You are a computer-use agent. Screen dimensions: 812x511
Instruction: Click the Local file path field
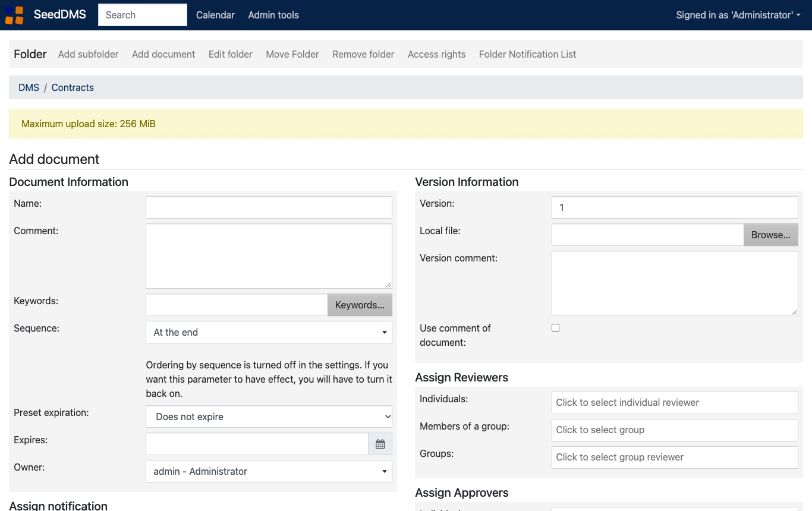point(647,235)
